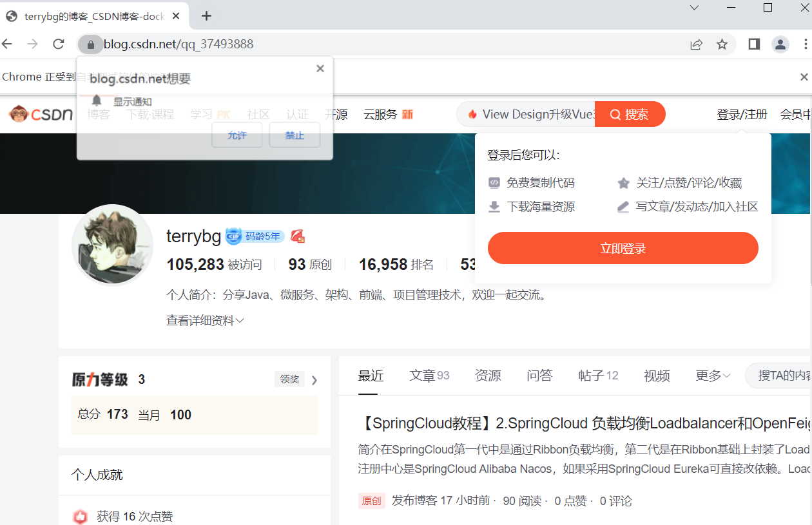Open the 社区 nav item
812x525 pixels.
[x=258, y=114]
